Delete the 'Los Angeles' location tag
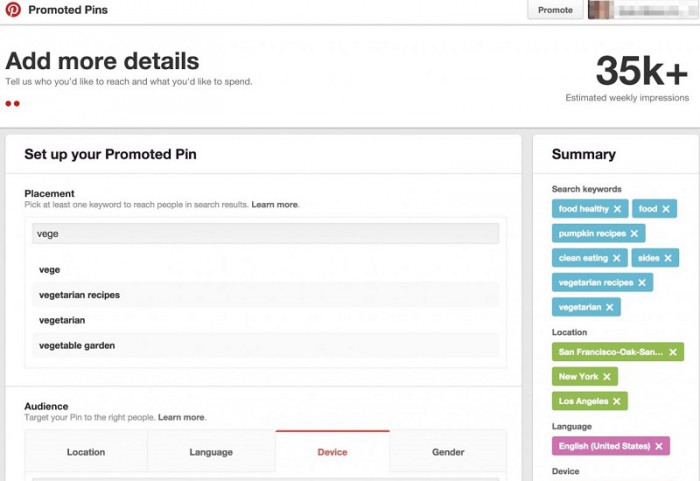 [616, 402]
